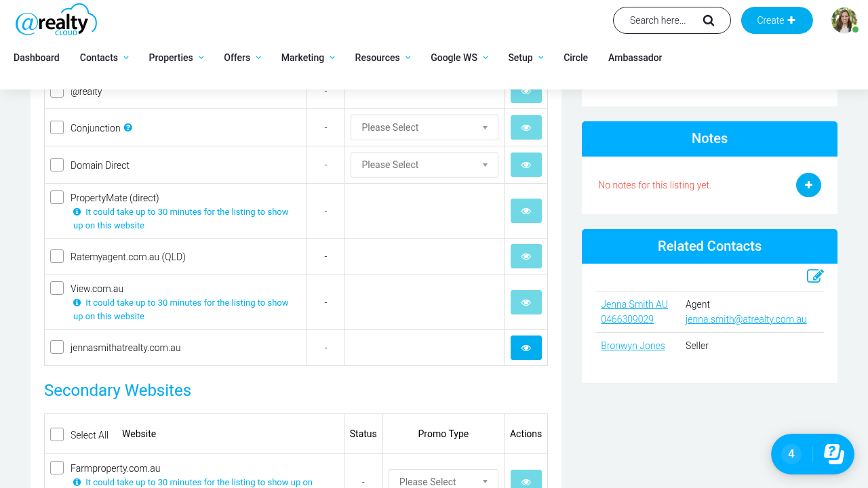Preview Conjunction listing with eye icon
Viewport: 868px width, 488px height.
coord(526,127)
